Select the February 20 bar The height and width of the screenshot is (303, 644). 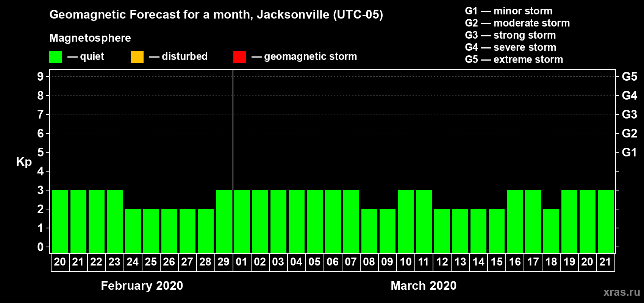pos(60,221)
